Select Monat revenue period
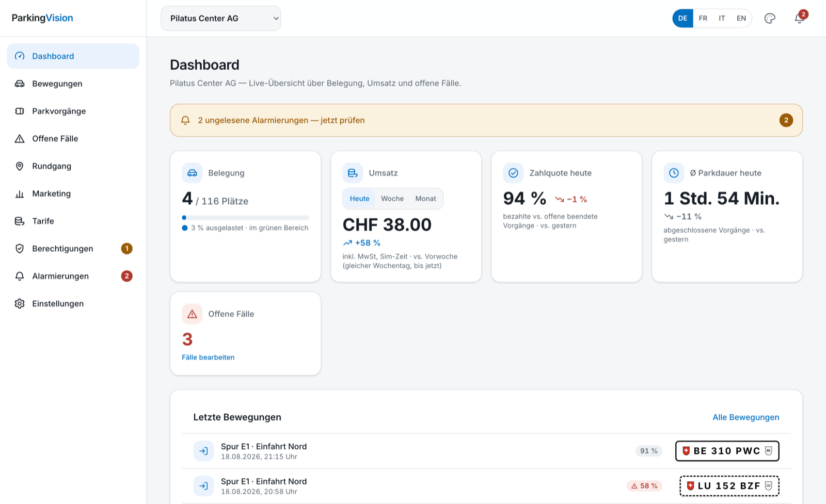This screenshot has height=504, width=826. (x=426, y=199)
